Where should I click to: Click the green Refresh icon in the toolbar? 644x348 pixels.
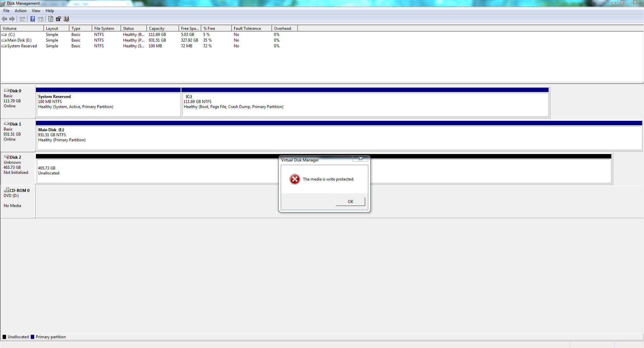click(51, 19)
